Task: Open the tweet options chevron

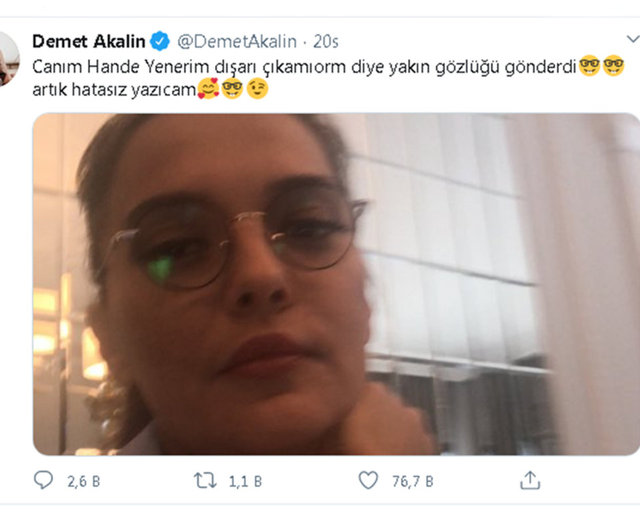Action: [633, 39]
